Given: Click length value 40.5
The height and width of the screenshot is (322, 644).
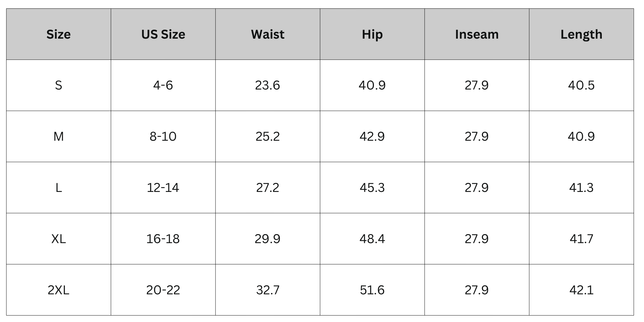Looking at the screenshot, I should click(x=581, y=85).
